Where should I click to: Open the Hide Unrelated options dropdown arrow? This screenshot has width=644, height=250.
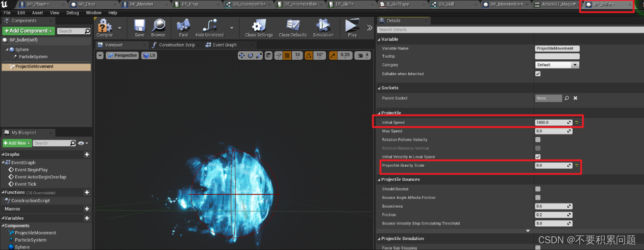[231, 27]
